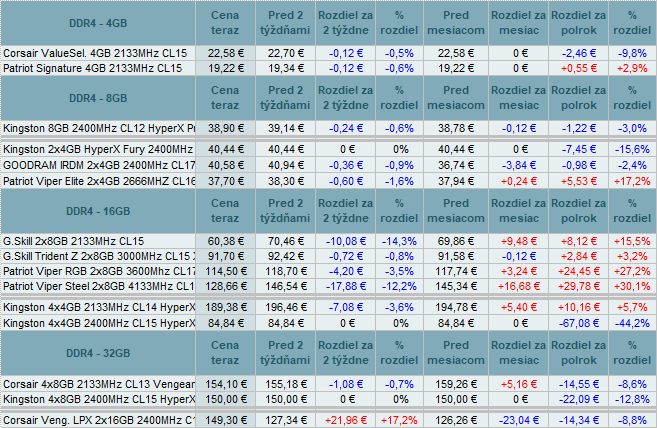Click G.Skill Trident Z 2x8GB 3000MHz name
The height and width of the screenshot is (428, 657).
(x=99, y=257)
